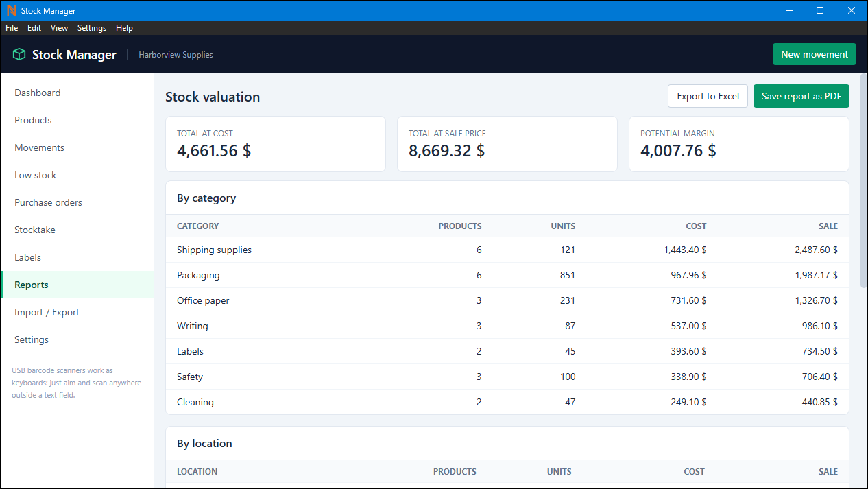
Task: Click the USB barcode scanners hint text
Action: tap(77, 383)
